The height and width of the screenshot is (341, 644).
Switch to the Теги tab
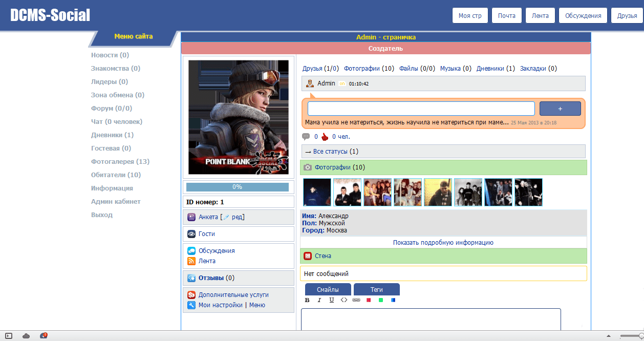pyautogui.click(x=377, y=289)
